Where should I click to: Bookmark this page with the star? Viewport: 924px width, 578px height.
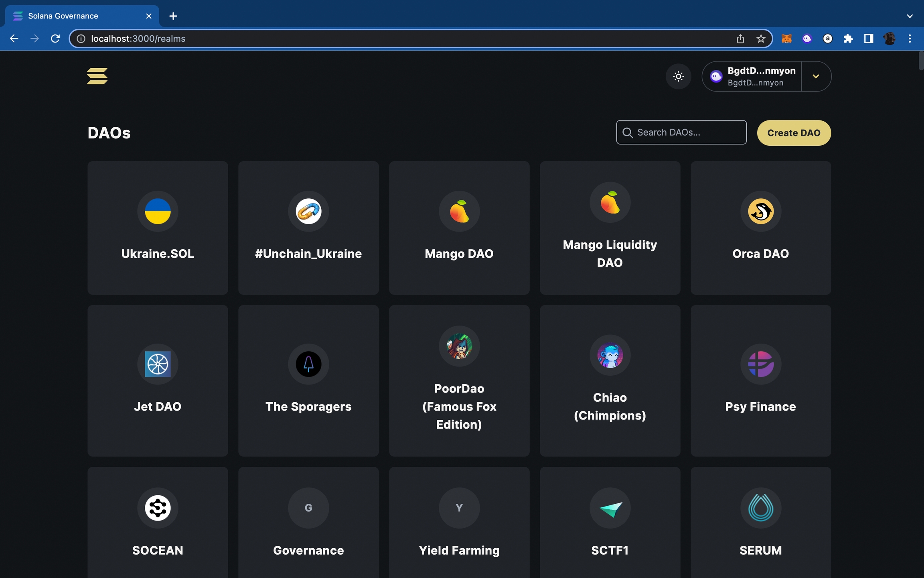tap(761, 39)
